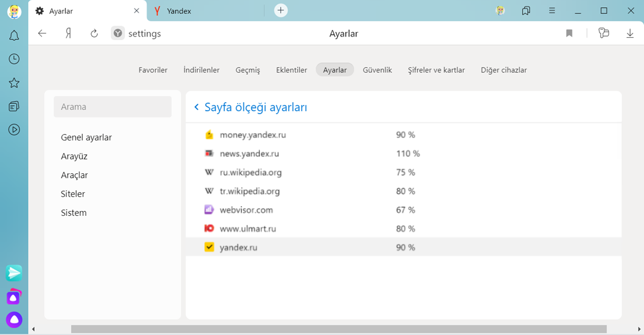Click the money.yandex.ru favicon
The height and width of the screenshot is (335, 644).
209,134
